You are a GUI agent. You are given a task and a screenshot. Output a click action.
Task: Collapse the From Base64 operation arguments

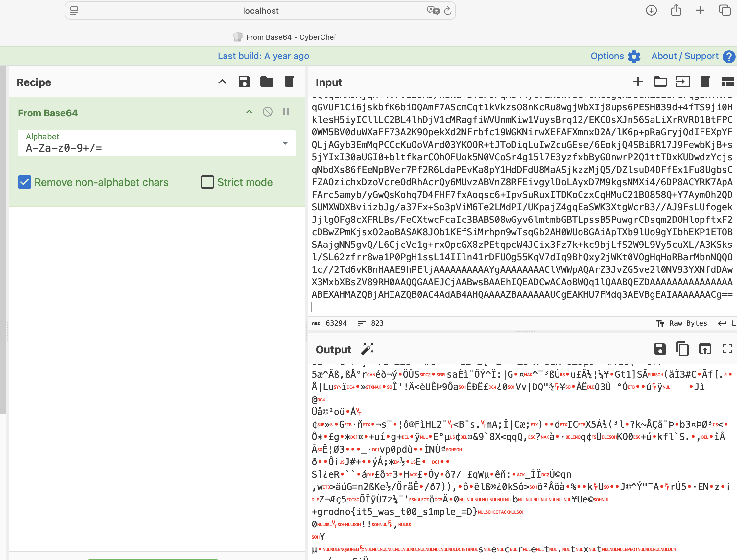click(249, 112)
